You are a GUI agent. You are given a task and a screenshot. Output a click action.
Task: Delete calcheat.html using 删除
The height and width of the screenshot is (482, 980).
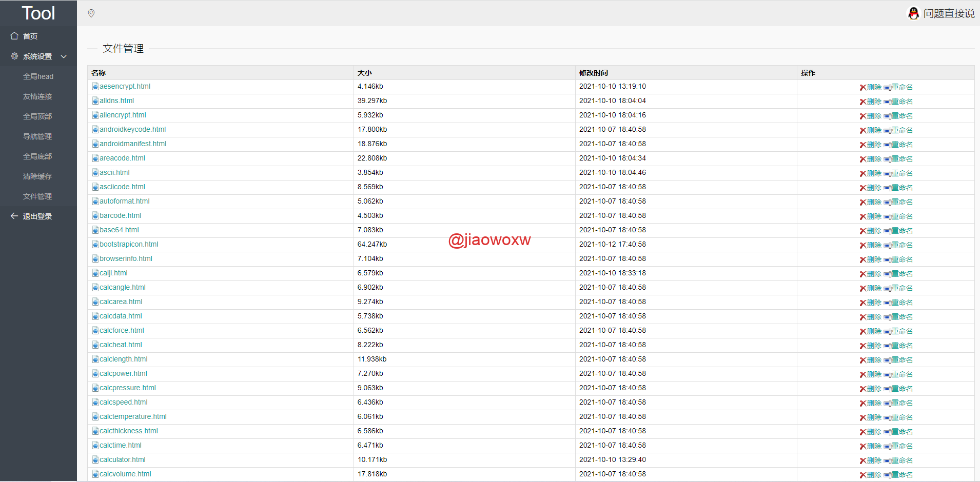click(x=871, y=346)
